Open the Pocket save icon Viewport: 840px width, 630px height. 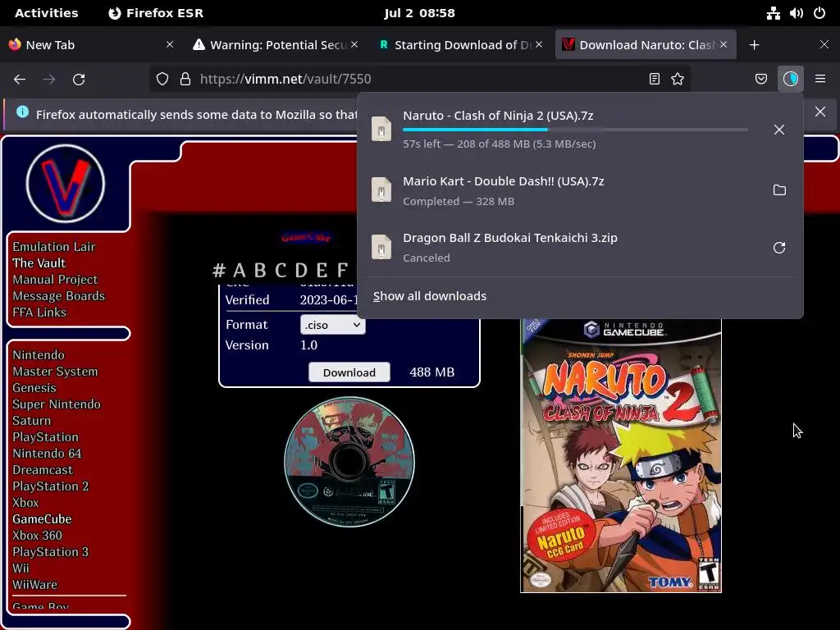click(x=760, y=79)
